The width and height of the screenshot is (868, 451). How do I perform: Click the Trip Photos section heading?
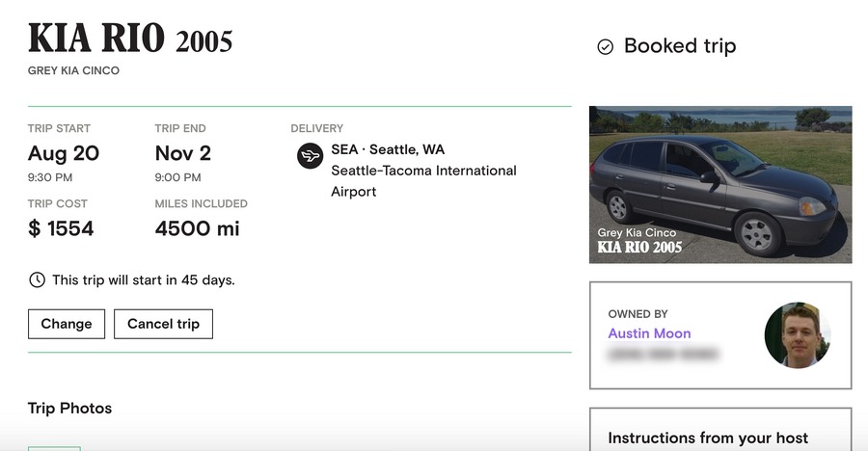(69, 409)
